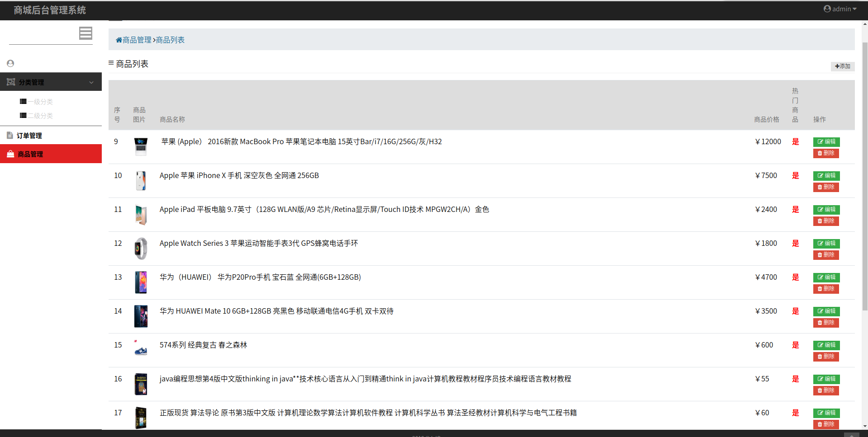Image resolution: width=868 pixels, height=437 pixels.
Task: Edit the 算法导论 book row 17
Action: tap(826, 413)
